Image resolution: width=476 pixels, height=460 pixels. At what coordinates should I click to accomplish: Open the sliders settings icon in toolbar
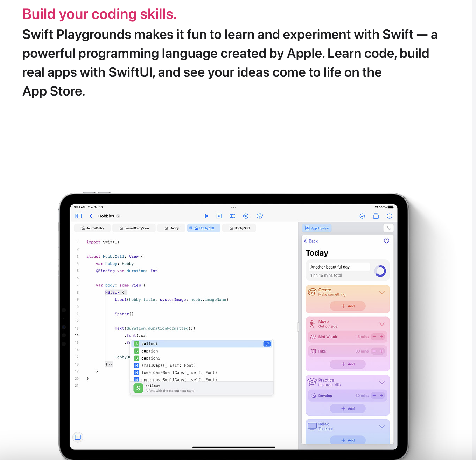tap(232, 216)
